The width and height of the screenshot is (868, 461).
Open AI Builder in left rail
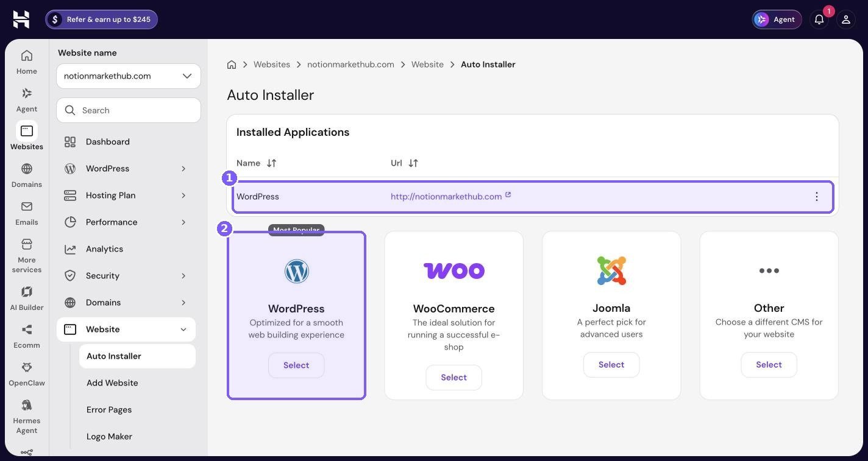27,298
